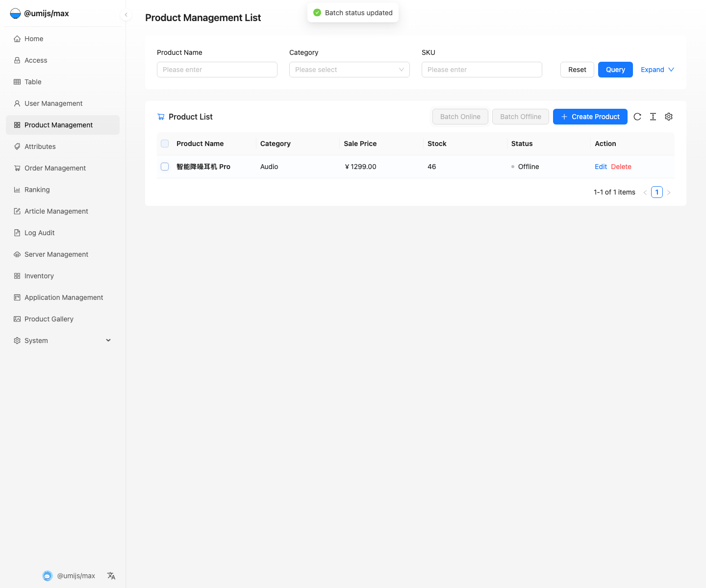Open the column settings gear icon

(669, 117)
